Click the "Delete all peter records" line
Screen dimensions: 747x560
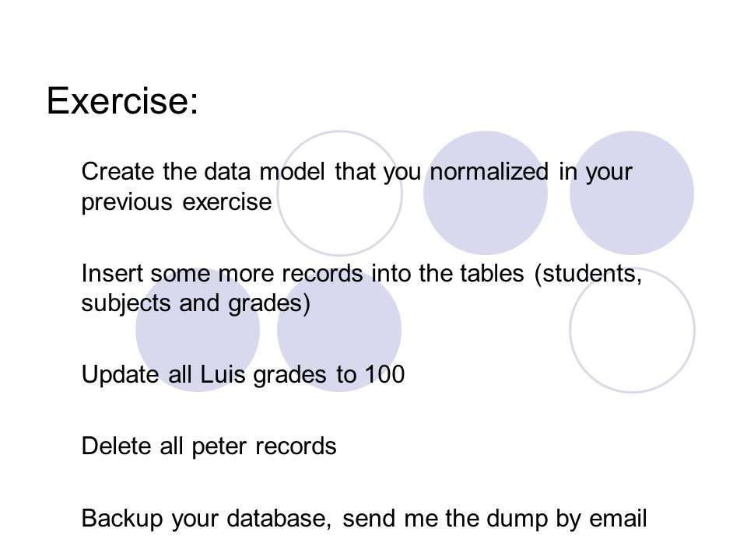[209, 446]
